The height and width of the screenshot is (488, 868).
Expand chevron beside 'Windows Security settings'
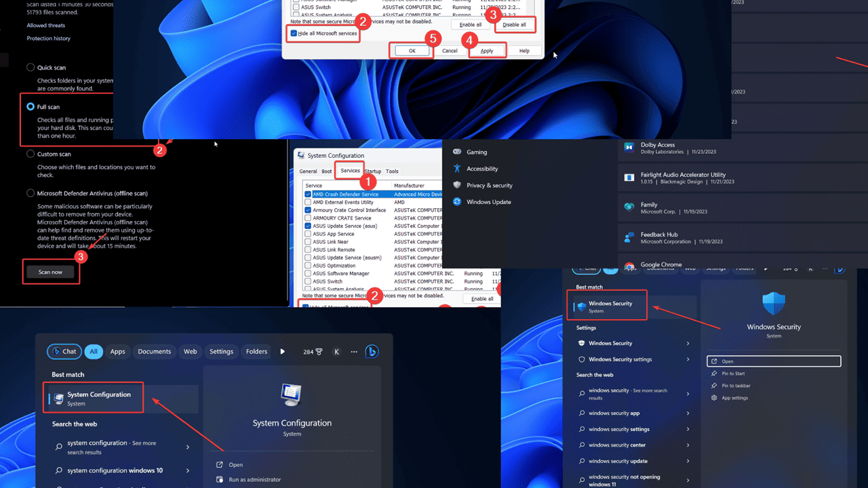click(x=688, y=359)
